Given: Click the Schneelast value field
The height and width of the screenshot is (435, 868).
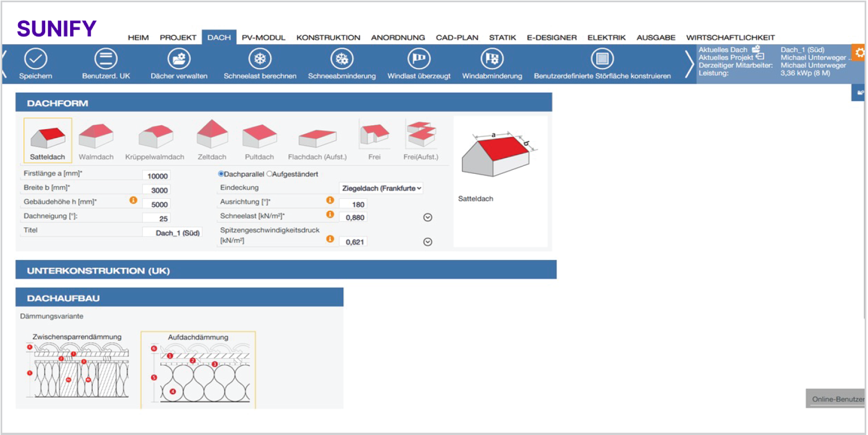Looking at the screenshot, I should pos(353,217).
